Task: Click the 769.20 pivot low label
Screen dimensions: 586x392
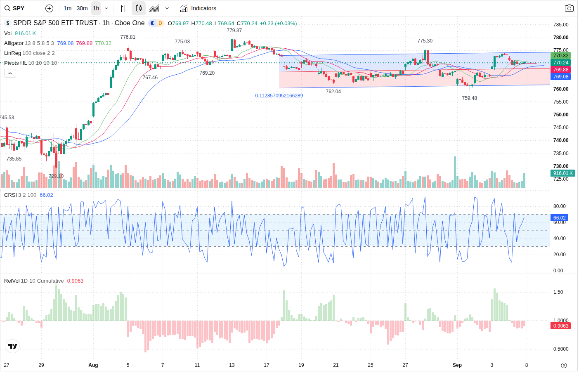Action: point(207,73)
